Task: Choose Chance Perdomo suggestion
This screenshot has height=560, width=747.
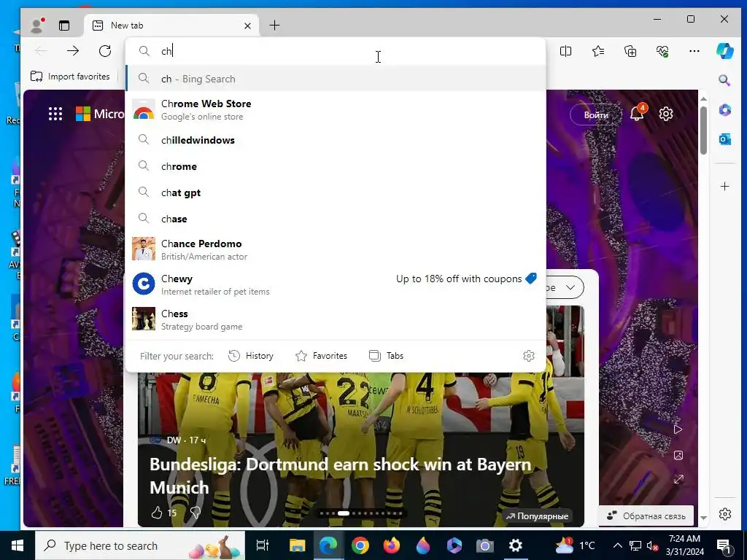Action: (336, 249)
